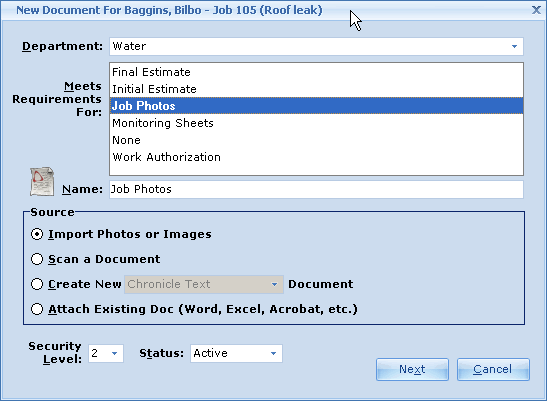Choose the Scan a Document radio button

(37, 259)
